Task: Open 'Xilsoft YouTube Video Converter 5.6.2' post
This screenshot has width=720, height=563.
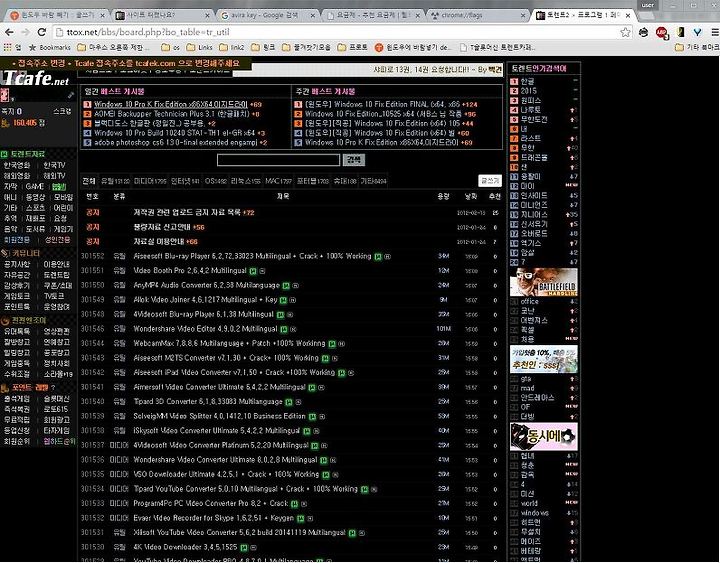Action: [x=239, y=533]
